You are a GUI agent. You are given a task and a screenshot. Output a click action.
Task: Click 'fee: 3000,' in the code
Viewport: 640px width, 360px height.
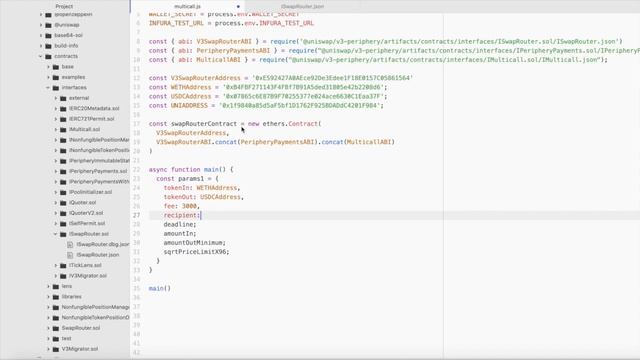coord(182,206)
